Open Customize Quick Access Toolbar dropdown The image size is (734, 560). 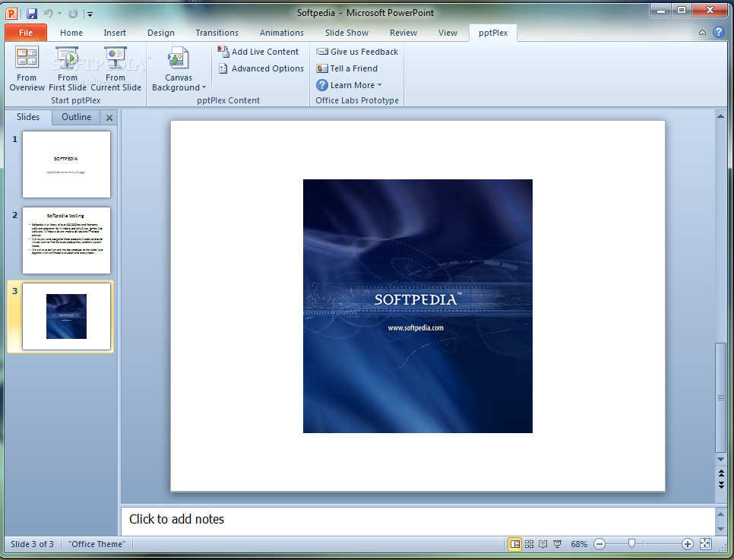(90, 14)
